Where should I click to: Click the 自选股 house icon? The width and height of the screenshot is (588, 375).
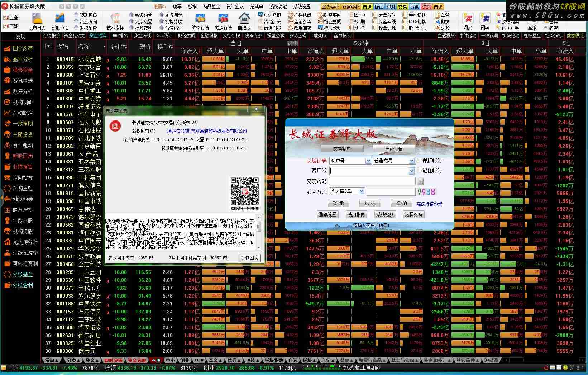244,21
